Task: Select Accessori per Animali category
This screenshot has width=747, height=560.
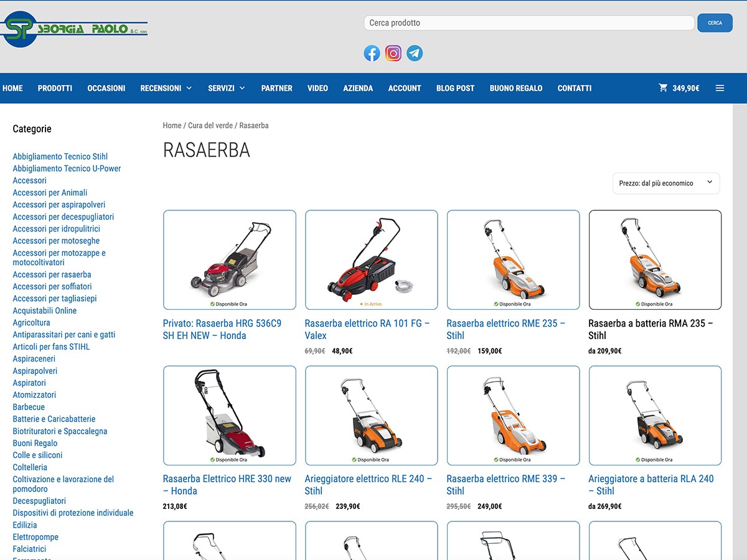Action: tap(50, 193)
